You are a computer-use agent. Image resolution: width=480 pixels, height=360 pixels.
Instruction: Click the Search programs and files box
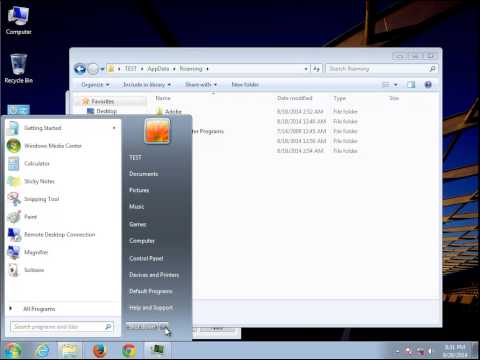point(62,327)
